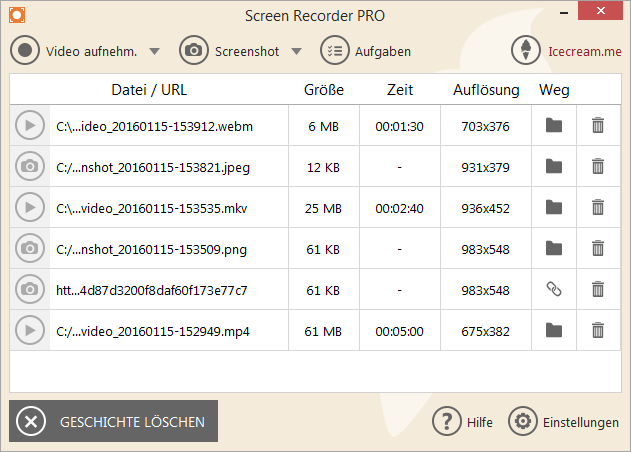Screen dimensions: 631x452
Task: Expand the Screenshot dropdown arrow
Action: 297,52
